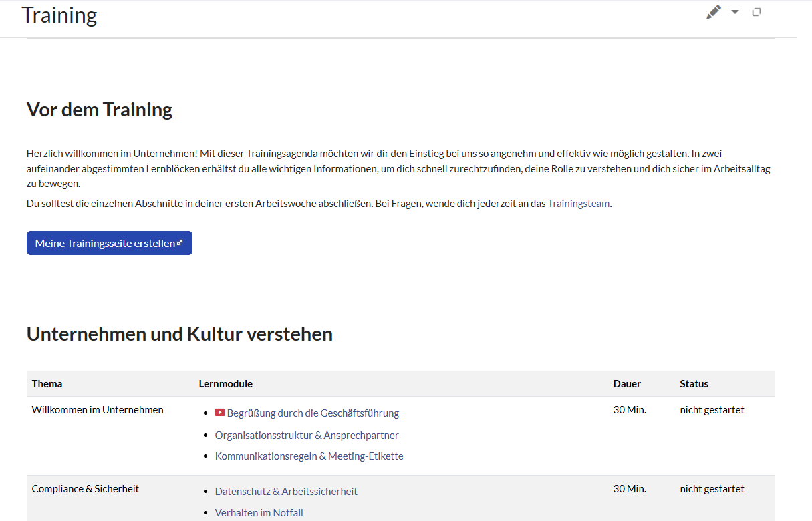Click 'nicht gestartet' in Compliance & Sicherheit row
Image resolution: width=812 pixels, height=521 pixels.
coord(712,488)
